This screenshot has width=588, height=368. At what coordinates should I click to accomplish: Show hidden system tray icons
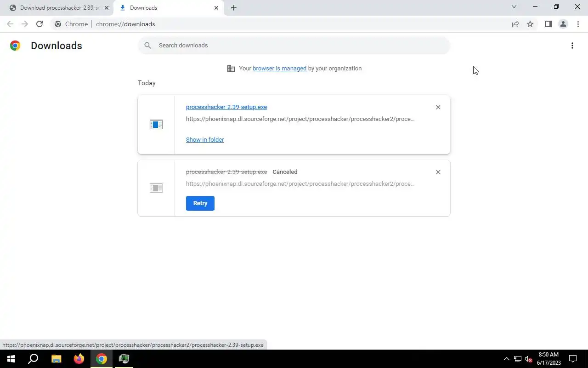(507, 359)
